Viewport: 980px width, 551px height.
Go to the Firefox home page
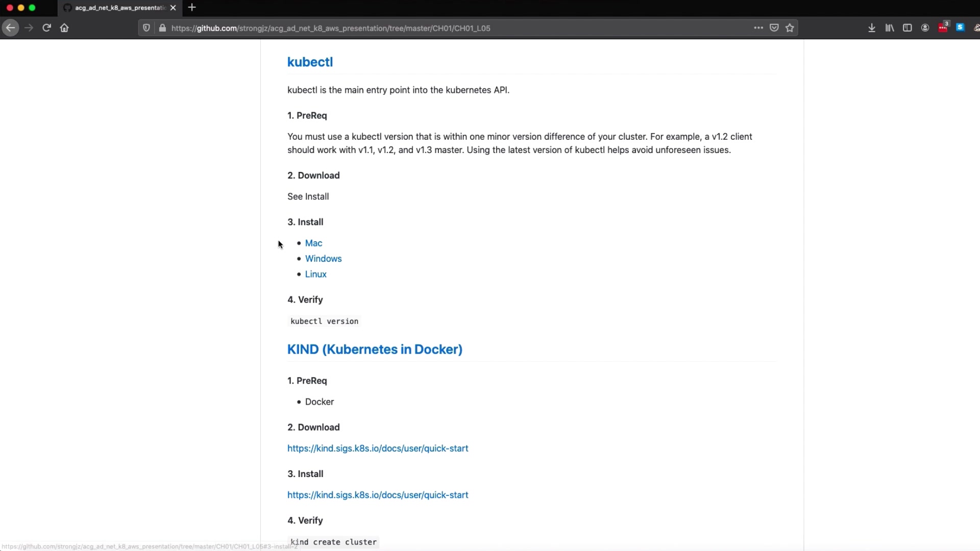point(64,28)
